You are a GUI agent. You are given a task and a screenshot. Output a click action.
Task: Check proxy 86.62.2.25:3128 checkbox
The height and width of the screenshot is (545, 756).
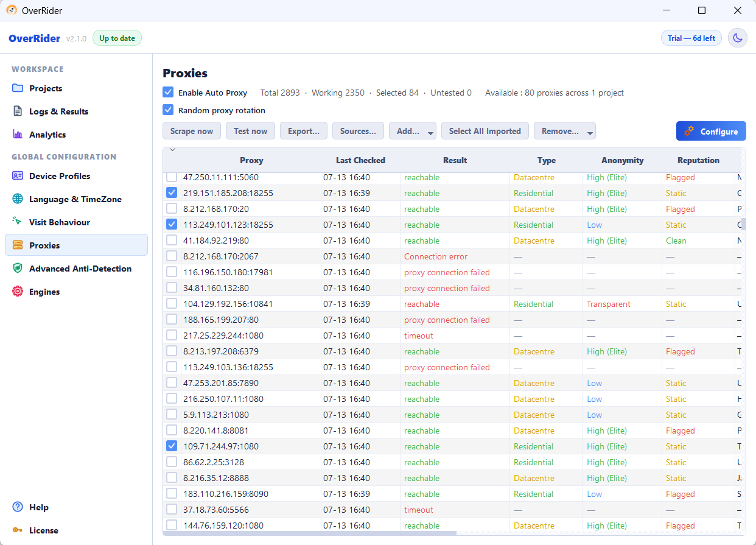pyautogui.click(x=172, y=462)
